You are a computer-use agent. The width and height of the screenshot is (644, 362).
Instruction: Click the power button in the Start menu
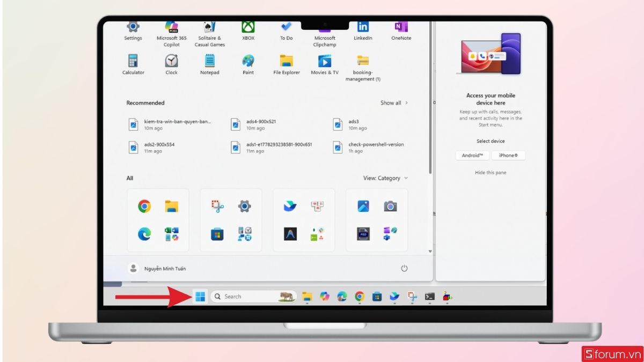click(x=405, y=268)
